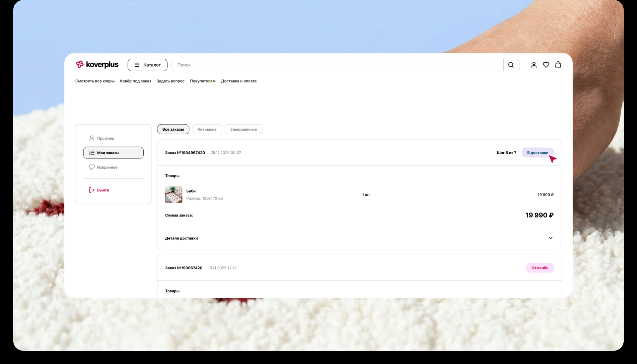This screenshot has width=637, height=364.
Task: Click the В доставке status badge
Action: (x=537, y=153)
